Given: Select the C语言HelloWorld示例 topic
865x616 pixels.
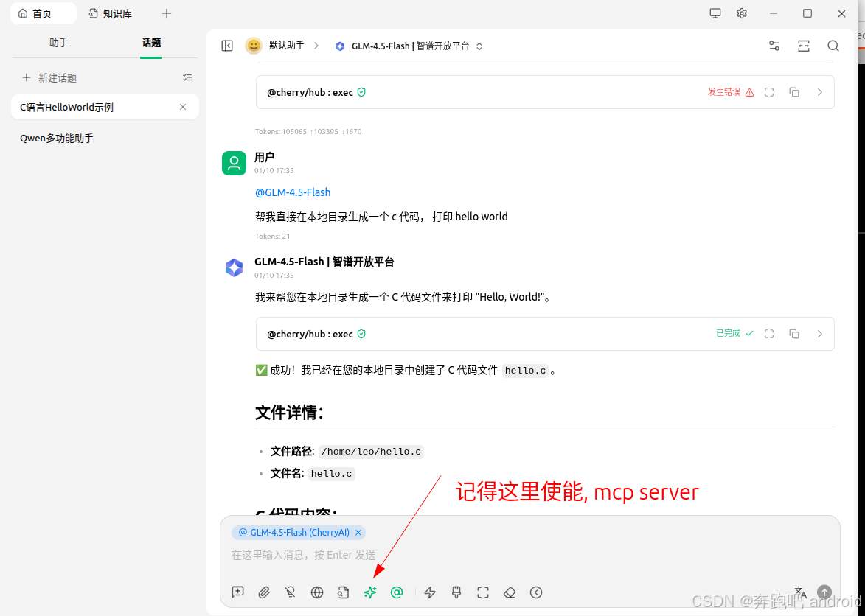Looking at the screenshot, I should [105, 107].
